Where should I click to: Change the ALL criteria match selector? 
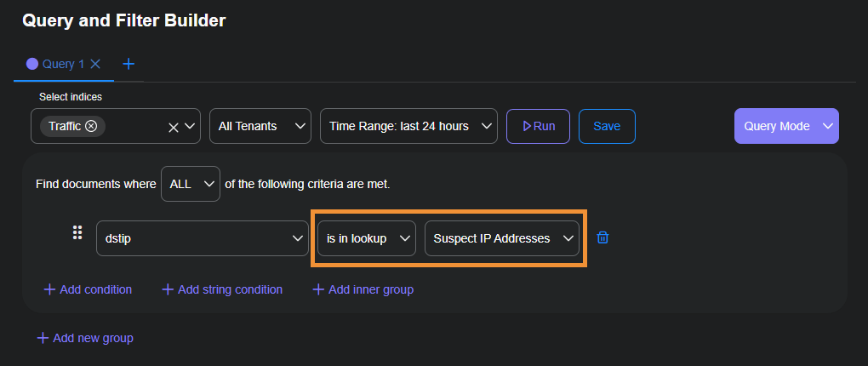[x=191, y=184]
